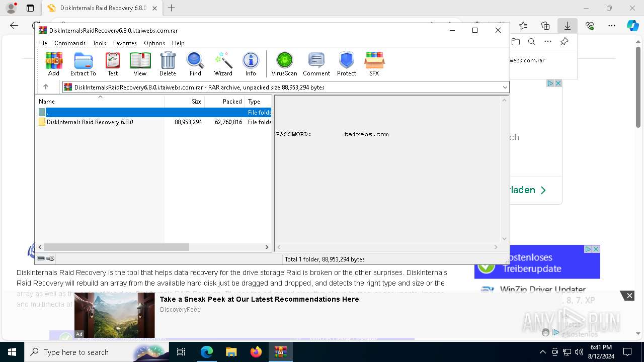Pin the Edge downloads panel

click(565, 42)
